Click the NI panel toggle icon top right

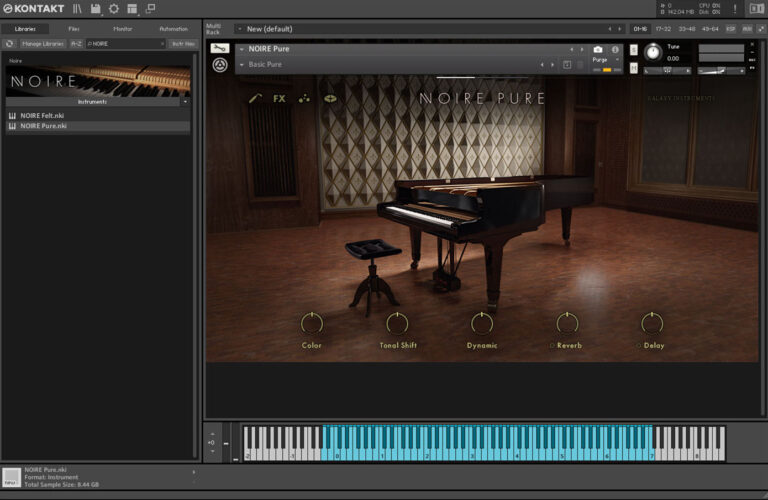[756, 8]
